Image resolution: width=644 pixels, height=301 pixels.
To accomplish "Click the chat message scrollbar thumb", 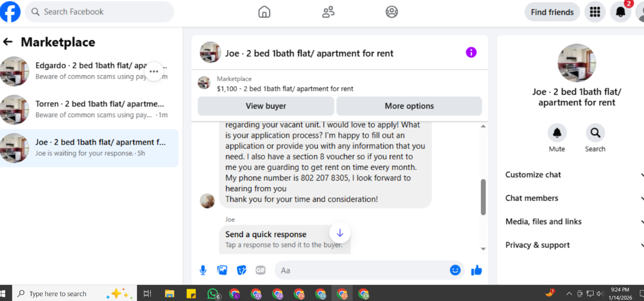I will pyautogui.click(x=484, y=197).
